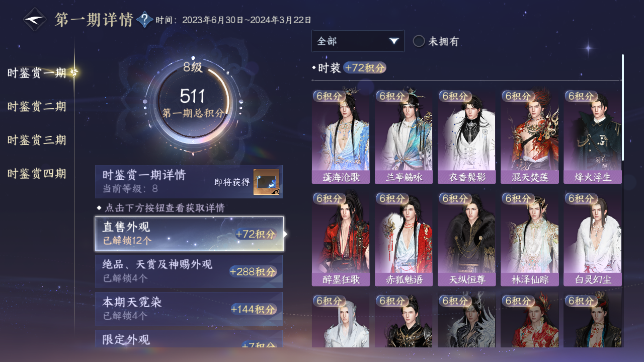Open the question mark help icon

(x=144, y=20)
